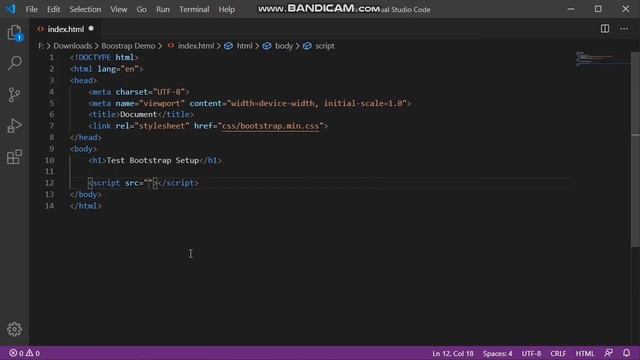Show errors and warnings problems panel

[x=24, y=353]
